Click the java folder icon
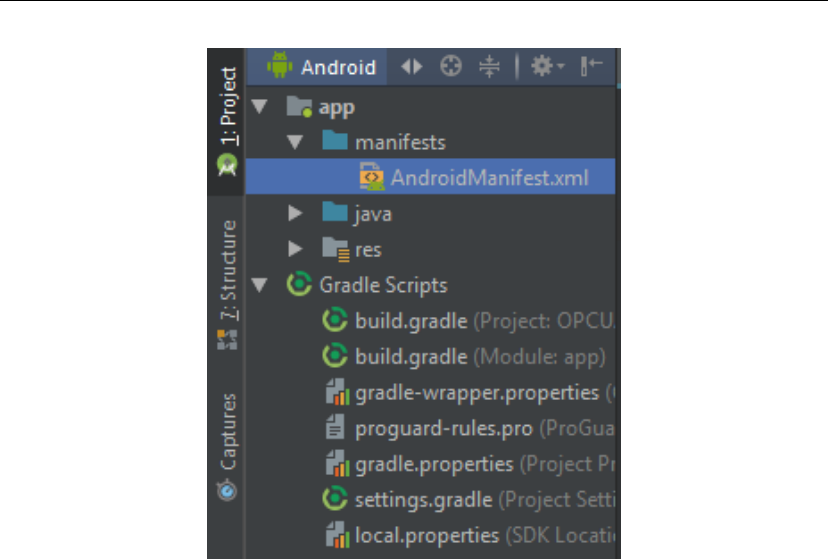The width and height of the screenshot is (828, 559). [335, 212]
